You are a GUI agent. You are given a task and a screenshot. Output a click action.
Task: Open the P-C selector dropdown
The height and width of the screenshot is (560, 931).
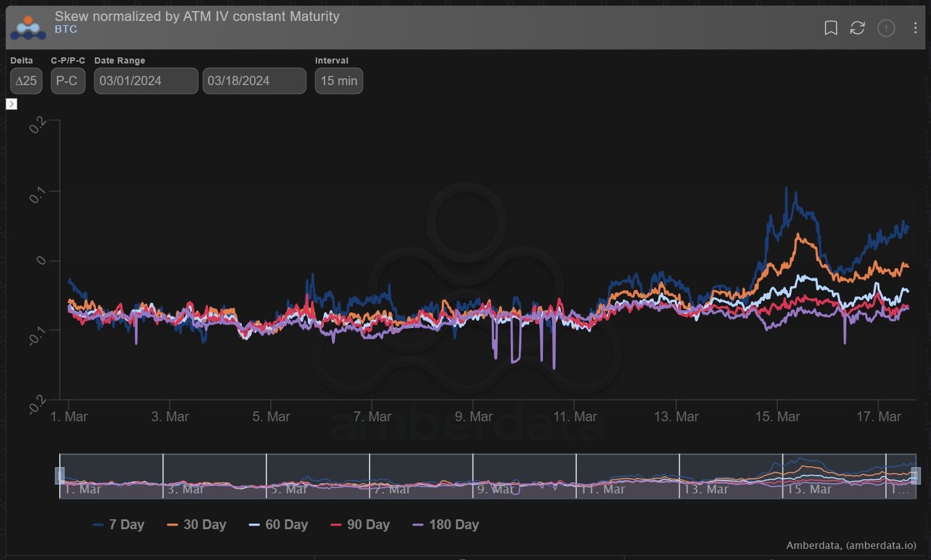tap(67, 81)
